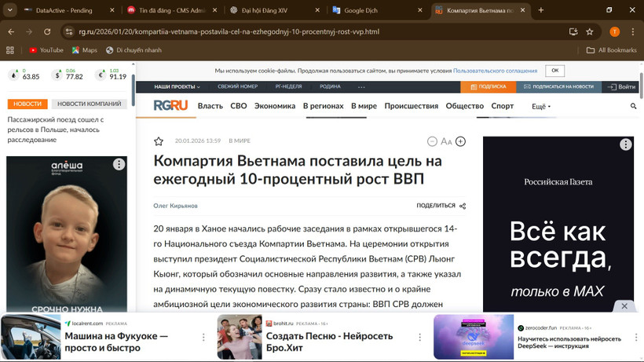Open options on the алёша ad
This screenshot has width=644, height=362.
(119, 165)
